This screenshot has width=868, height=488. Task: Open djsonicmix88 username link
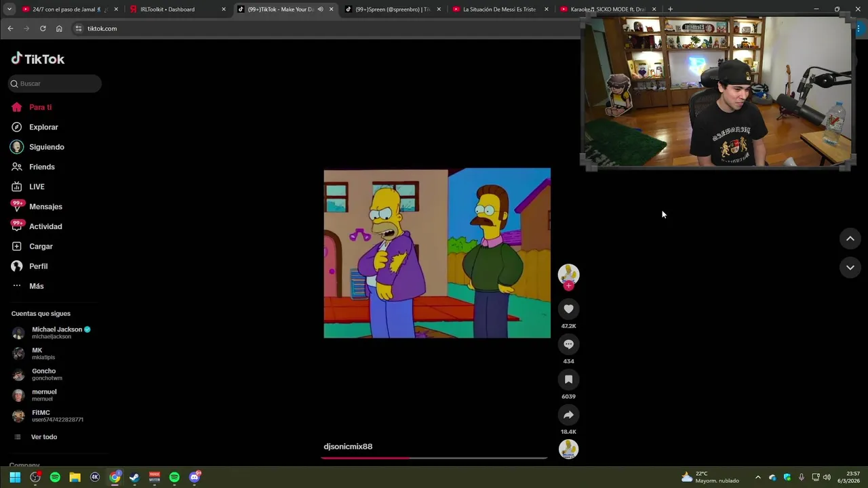point(348,447)
